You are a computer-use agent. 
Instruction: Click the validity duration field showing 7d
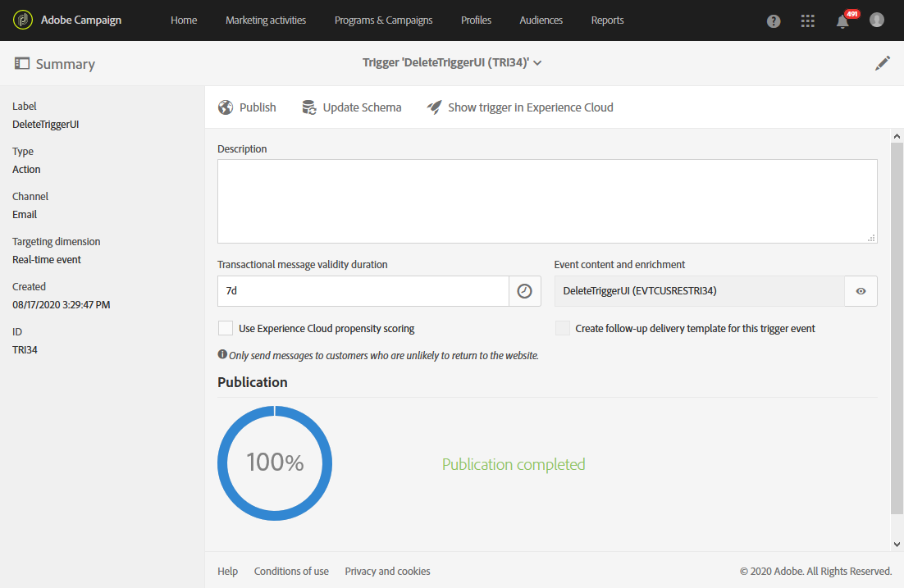(x=363, y=291)
